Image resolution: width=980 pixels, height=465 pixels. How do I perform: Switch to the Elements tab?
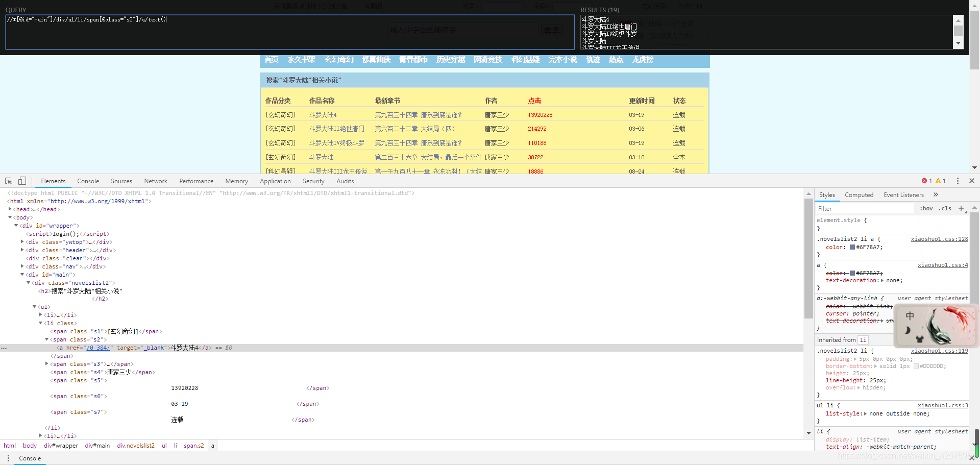pyautogui.click(x=53, y=181)
